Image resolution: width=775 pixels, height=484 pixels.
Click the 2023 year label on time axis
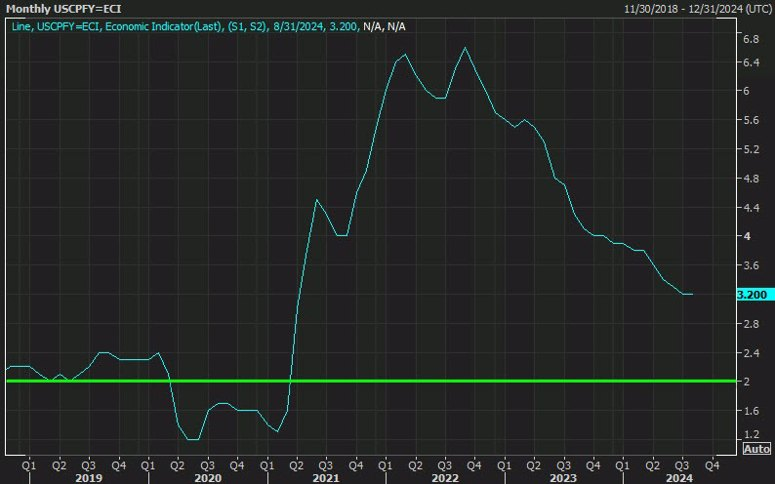tap(563, 478)
